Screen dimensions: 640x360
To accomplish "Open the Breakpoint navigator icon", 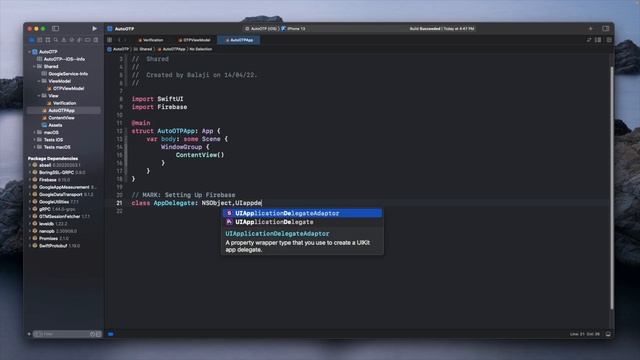I will (x=87, y=40).
